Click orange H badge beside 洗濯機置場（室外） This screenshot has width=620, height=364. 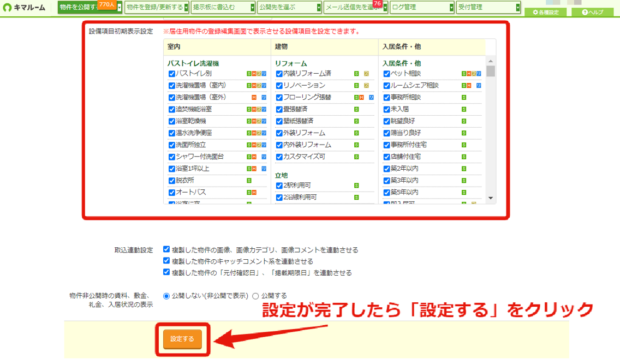click(254, 97)
